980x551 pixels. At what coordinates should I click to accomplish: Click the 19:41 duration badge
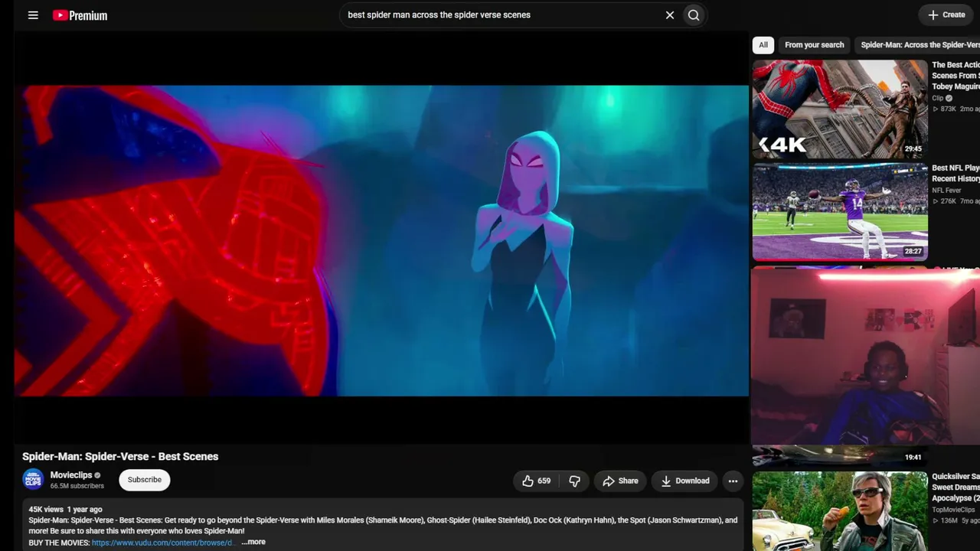tap(913, 457)
